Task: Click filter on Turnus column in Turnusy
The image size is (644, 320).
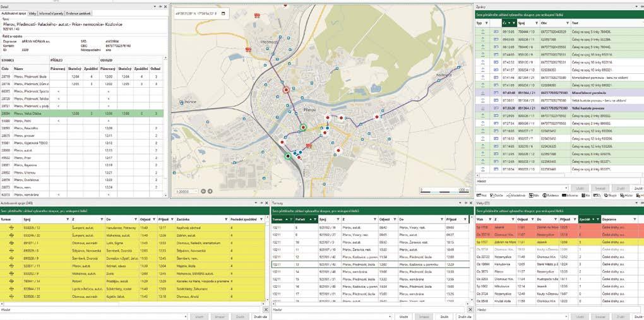Action: pos(292,220)
